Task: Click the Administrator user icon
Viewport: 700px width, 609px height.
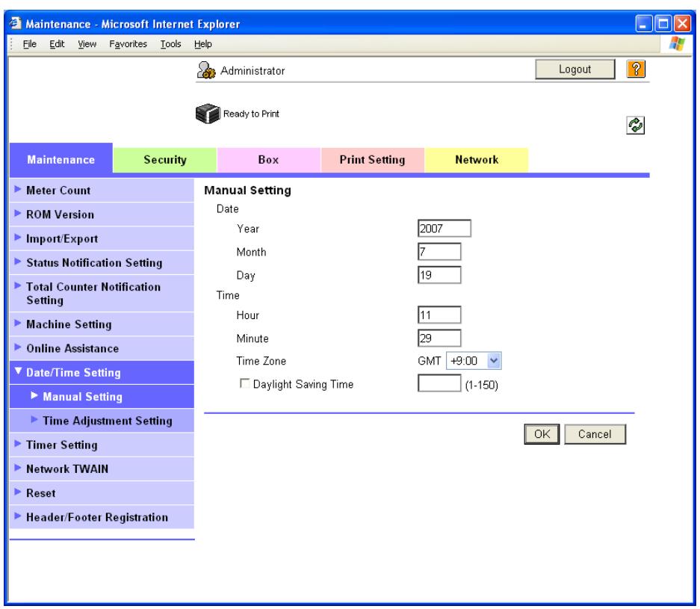Action: (x=205, y=70)
